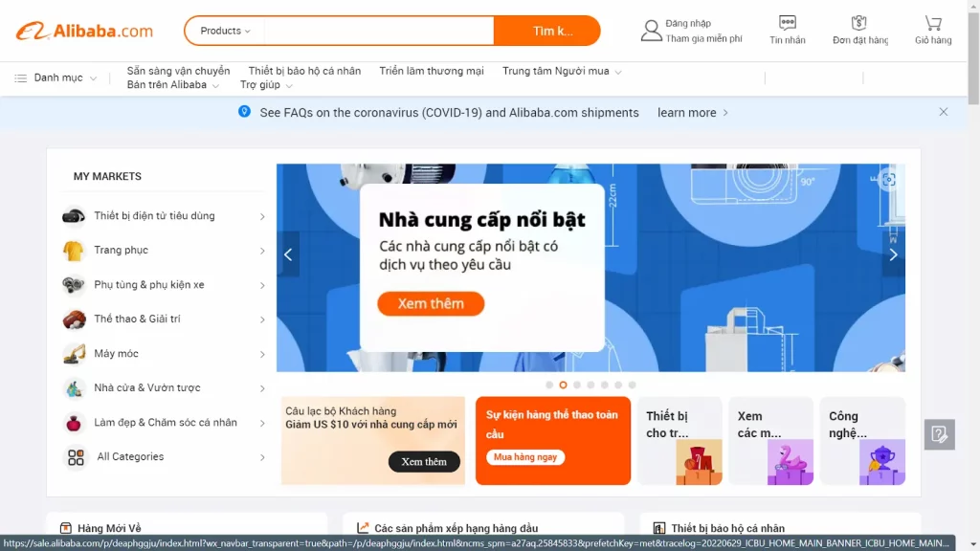Viewport: 980px width, 551px height.
Task: Open the Tin nhắn messages icon
Action: point(787,23)
